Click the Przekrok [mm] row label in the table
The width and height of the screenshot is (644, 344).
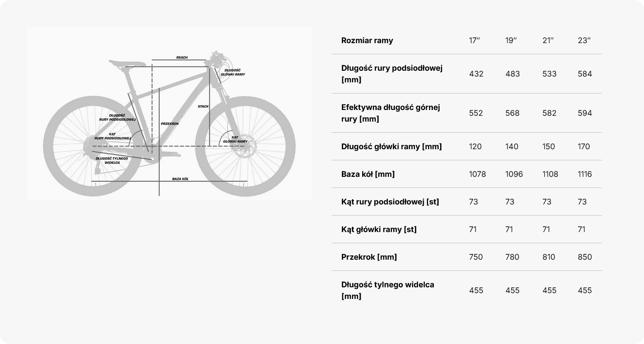pyautogui.click(x=369, y=257)
